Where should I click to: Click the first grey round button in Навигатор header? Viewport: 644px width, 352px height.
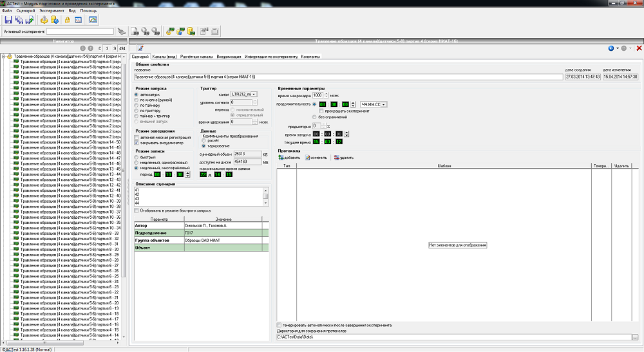click(x=83, y=48)
